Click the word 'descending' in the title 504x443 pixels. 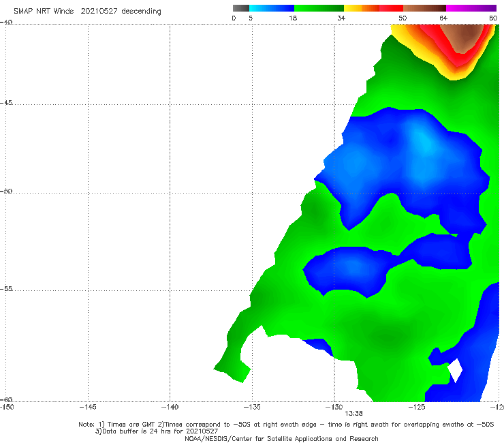pyautogui.click(x=142, y=12)
